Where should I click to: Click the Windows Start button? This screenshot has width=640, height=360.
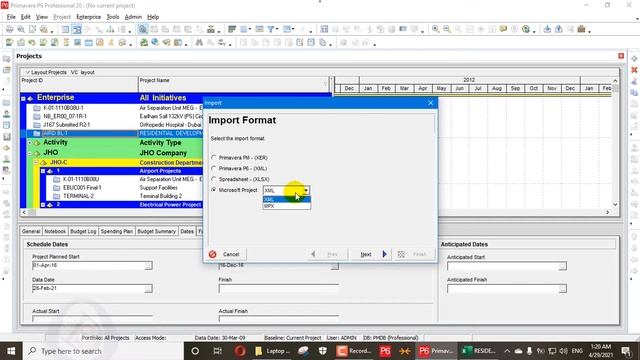(x=11, y=351)
